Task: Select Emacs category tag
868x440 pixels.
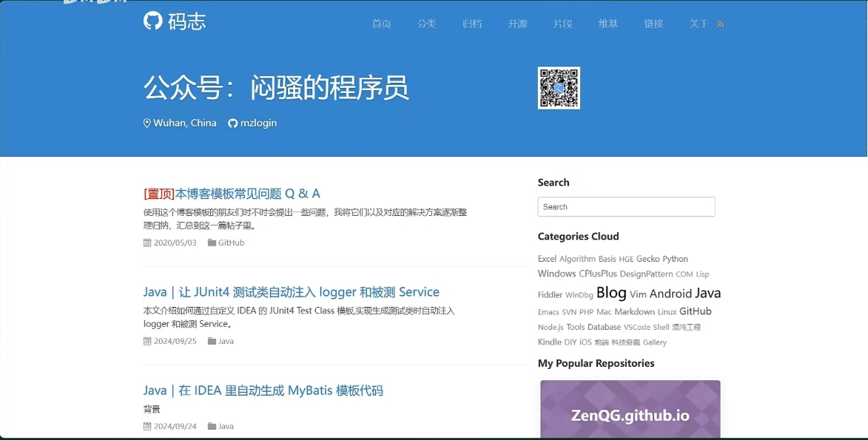Action: 548,312
